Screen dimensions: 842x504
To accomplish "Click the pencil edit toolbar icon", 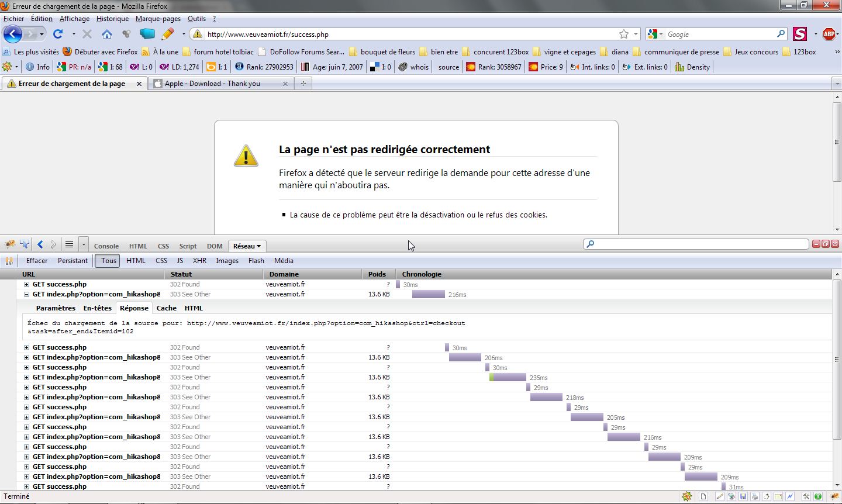I will [168, 34].
